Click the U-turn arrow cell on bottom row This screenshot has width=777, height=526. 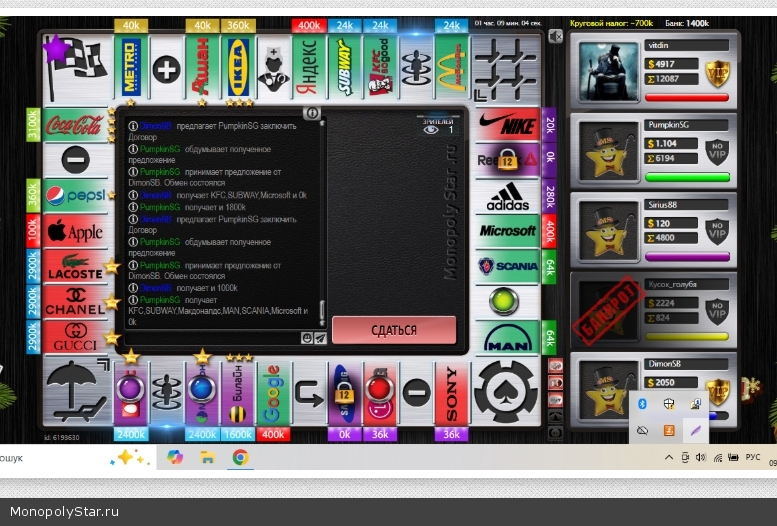click(309, 393)
